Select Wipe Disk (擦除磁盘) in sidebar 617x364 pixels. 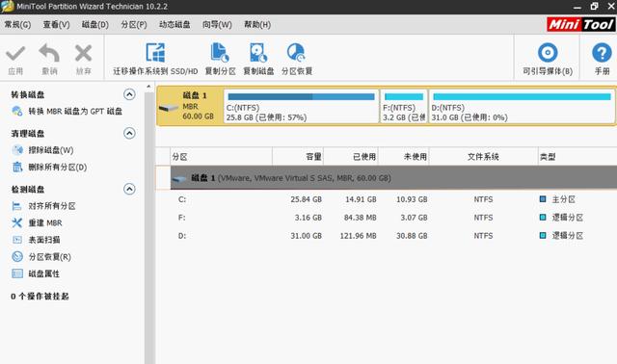42,150
